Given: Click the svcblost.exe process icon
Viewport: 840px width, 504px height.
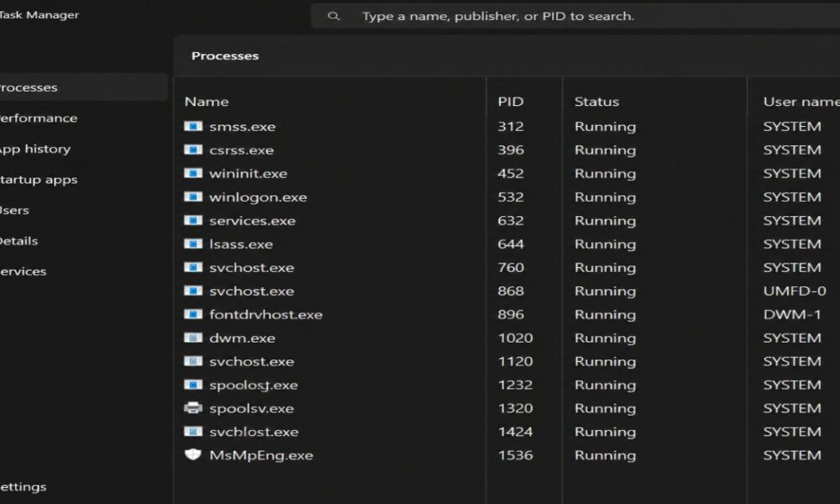Looking at the screenshot, I should click(193, 431).
